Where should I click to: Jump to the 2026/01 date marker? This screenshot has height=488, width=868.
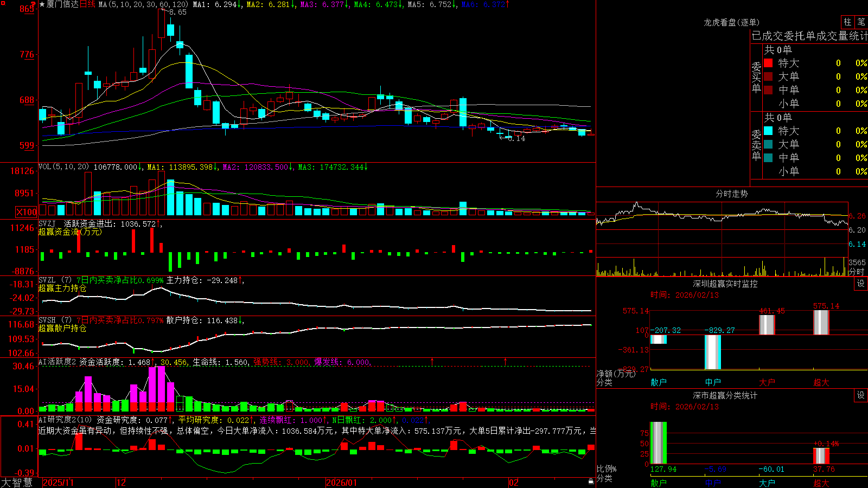pos(342,483)
